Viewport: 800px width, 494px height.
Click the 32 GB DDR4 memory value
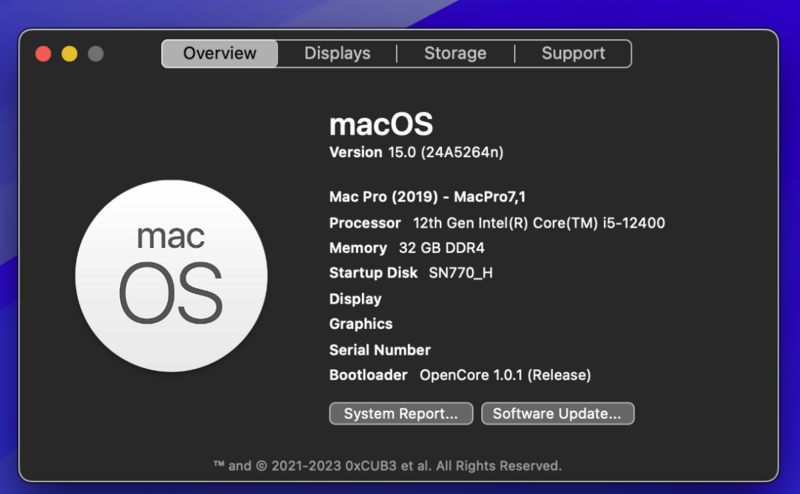coord(442,248)
